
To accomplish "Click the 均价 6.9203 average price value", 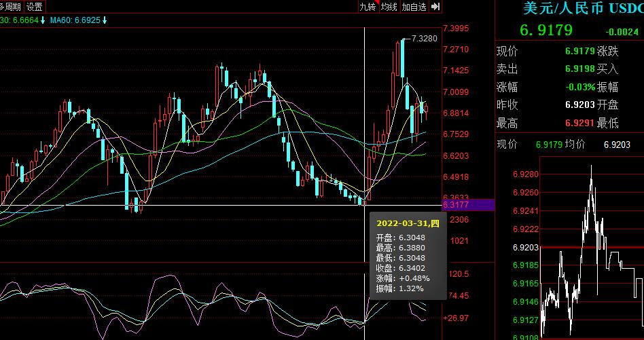I will pos(617,145).
